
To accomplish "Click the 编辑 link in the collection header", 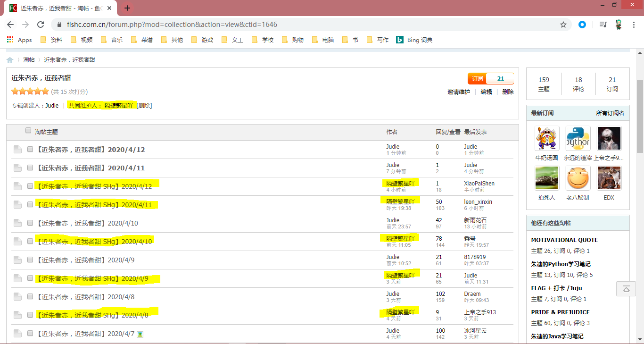I will 486,92.
